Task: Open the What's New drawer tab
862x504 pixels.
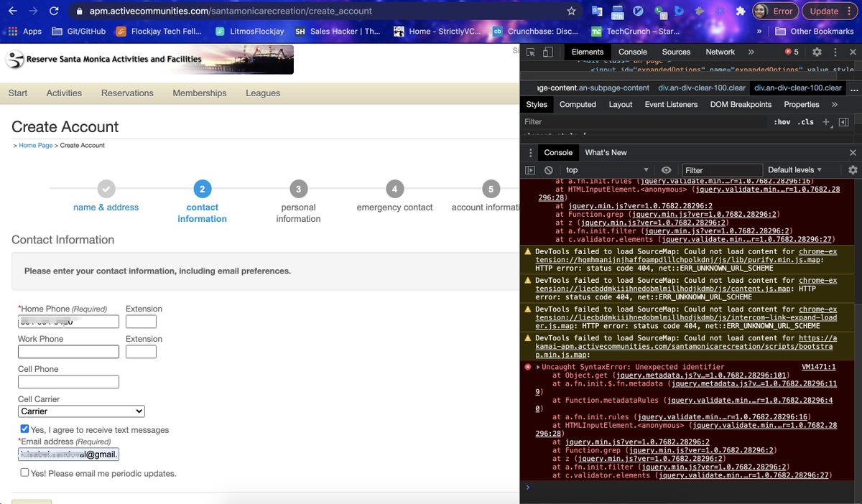Action: click(x=606, y=152)
